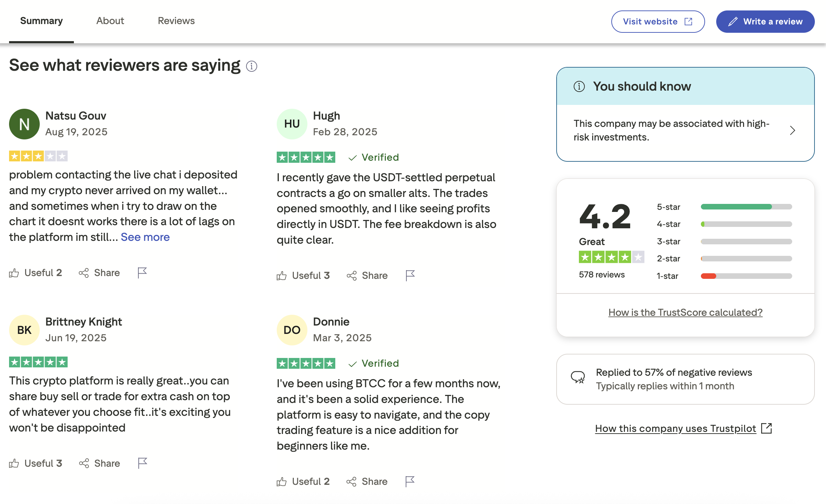Expand Natsu Gouv's review with See more

(x=145, y=237)
